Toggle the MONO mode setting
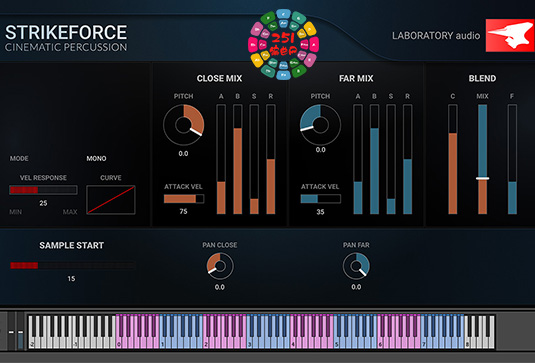The height and width of the screenshot is (363, 535). click(x=96, y=159)
